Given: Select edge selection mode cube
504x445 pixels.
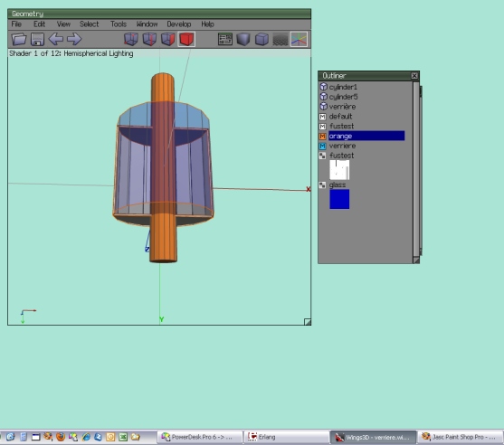Looking at the screenshot, I should [x=149, y=39].
